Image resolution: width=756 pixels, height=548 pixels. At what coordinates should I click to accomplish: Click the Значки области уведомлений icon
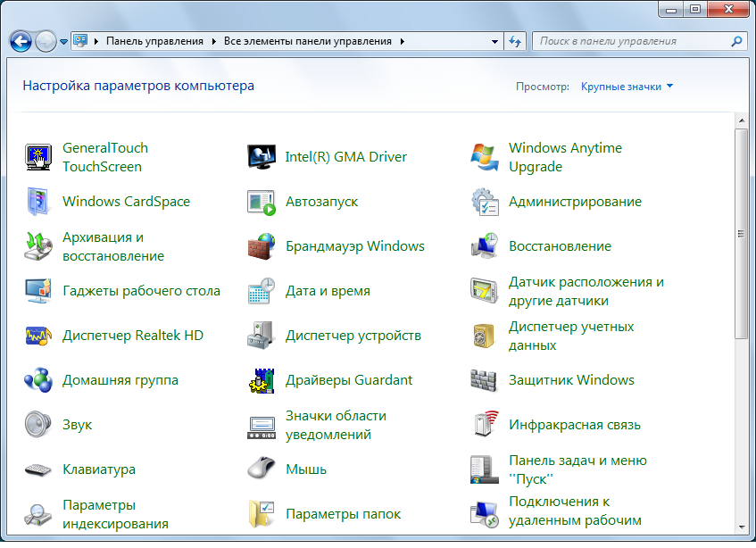pyautogui.click(x=262, y=427)
